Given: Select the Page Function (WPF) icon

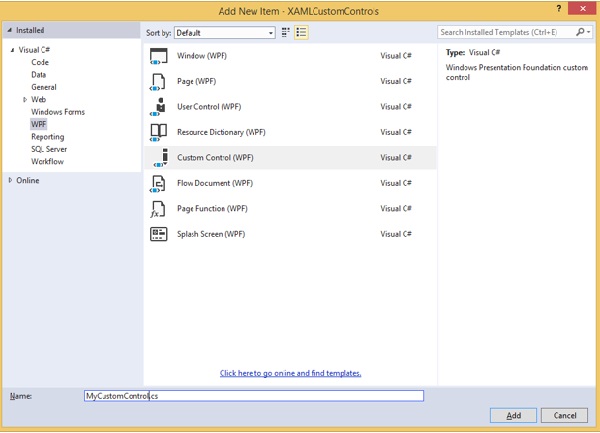Looking at the screenshot, I should (x=159, y=209).
